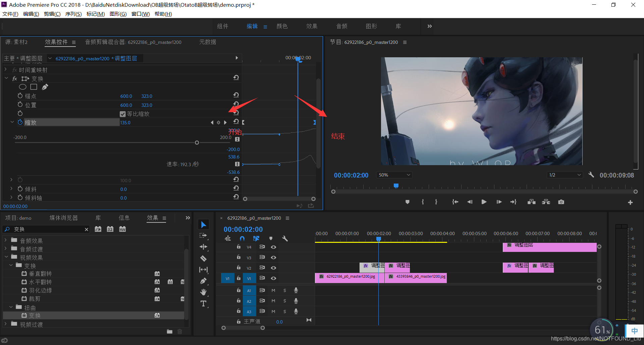This screenshot has width=644, height=345.
Task: Select the Selection tool arrow
Action: pyautogui.click(x=204, y=224)
